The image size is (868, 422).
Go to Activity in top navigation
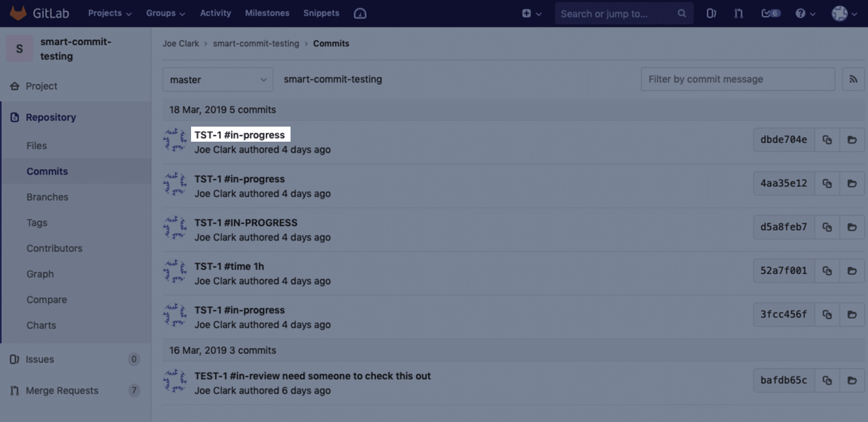point(215,13)
